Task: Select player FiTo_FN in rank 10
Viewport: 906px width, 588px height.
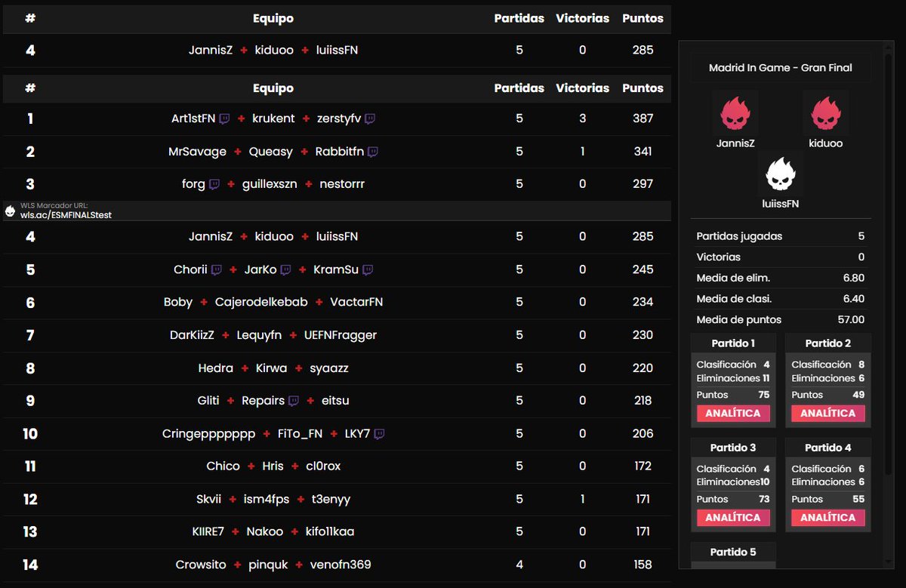Action: [x=300, y=434]
